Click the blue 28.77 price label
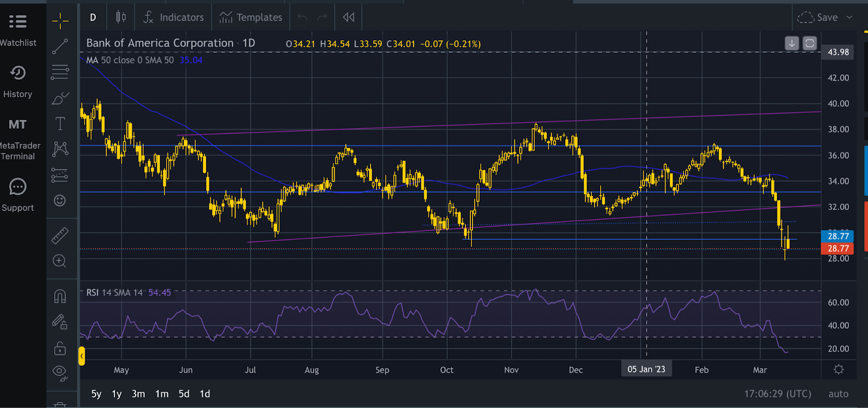 [838, 236]
